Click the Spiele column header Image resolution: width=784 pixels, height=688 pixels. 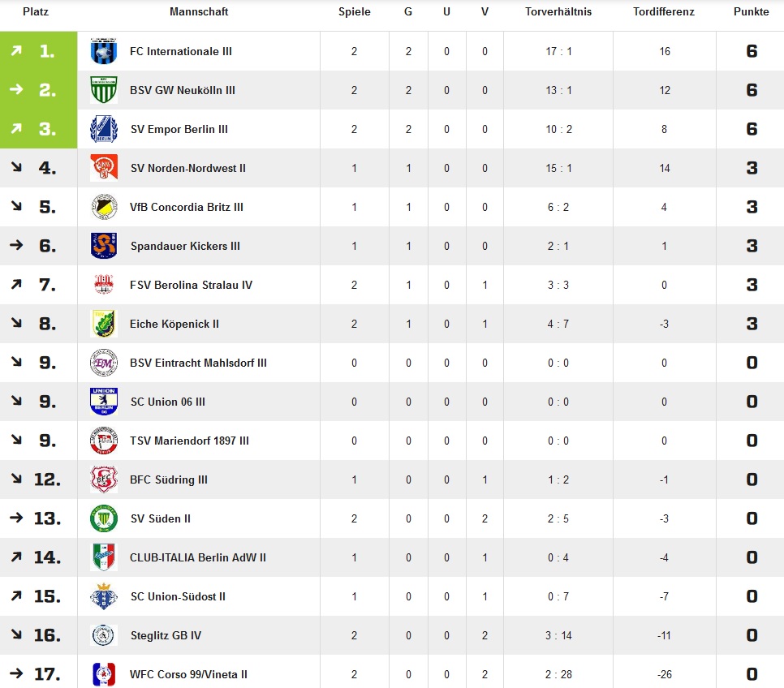tap(355, 11)
